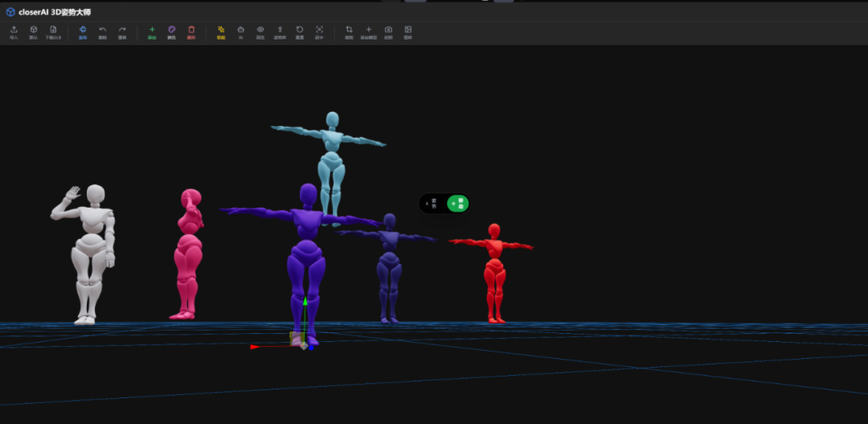Image resolution: width=868 pixels, height=424 pixels.
Task: Click the closerAI cube logo
Action: pos(10,12)
